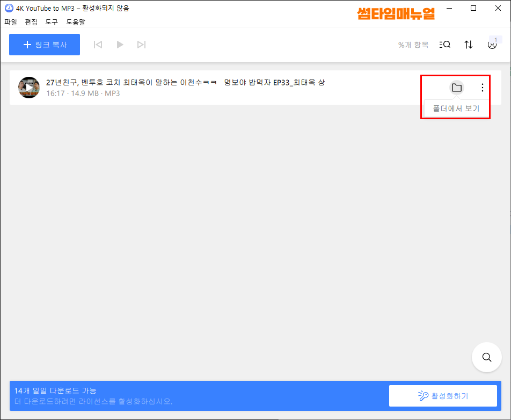Image resolution: width=511 pixels, height=420 pixels.
Task: Open the sort order icon
Action: [x=468, y=45]
